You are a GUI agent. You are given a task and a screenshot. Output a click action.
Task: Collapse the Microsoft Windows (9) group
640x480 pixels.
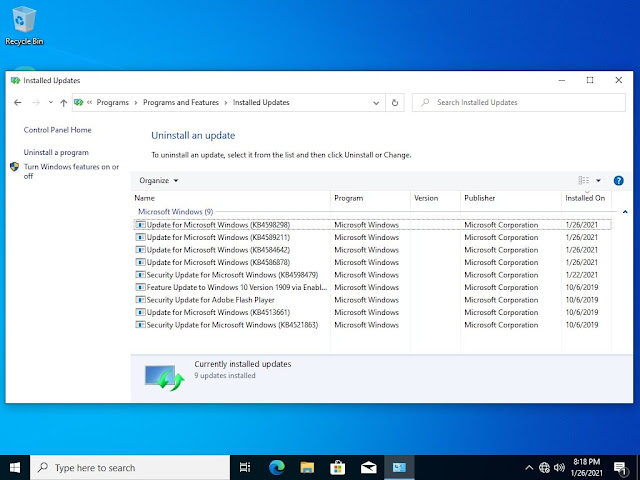point(625,212)
